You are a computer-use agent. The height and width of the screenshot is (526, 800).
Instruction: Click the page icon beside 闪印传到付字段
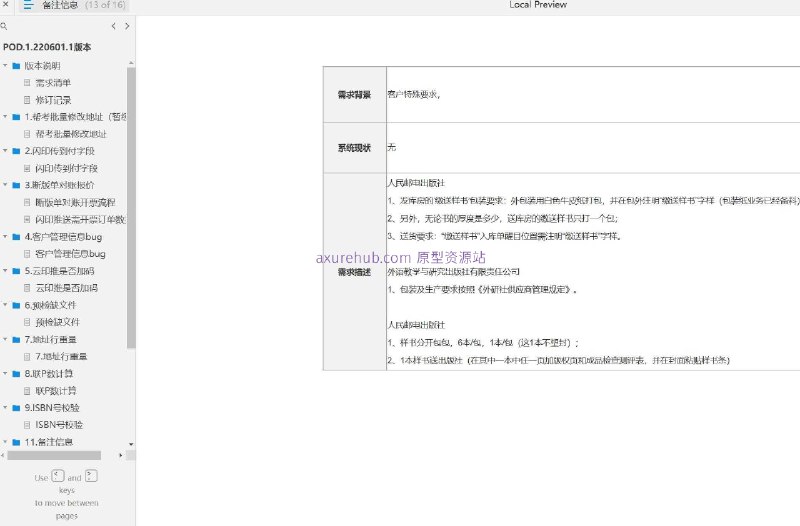click(27, 168)
